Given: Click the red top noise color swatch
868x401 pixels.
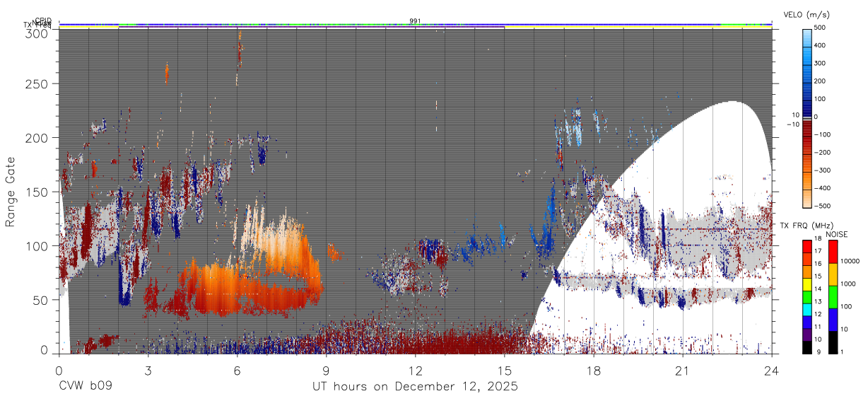Looking at the screenshot, I should click(833, 252).
